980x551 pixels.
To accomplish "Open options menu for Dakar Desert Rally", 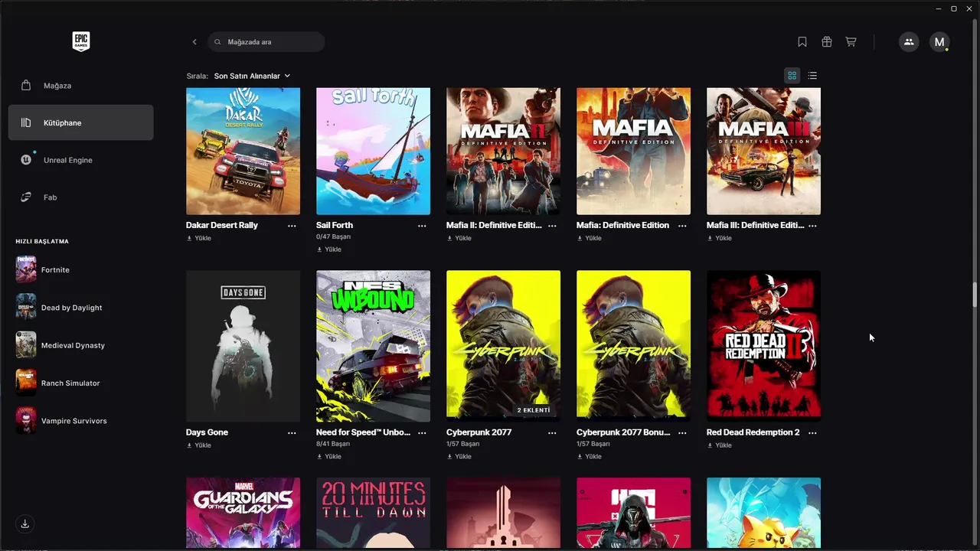I will tap(292, 226).
